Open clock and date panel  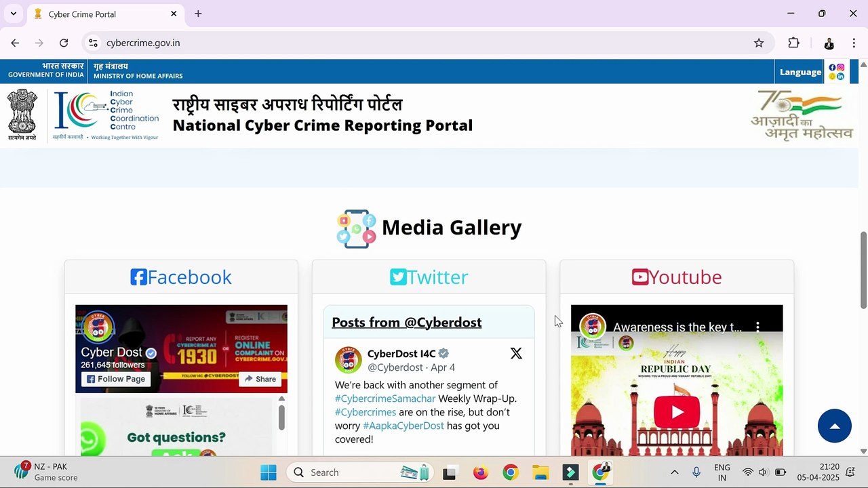click(818, 472)
